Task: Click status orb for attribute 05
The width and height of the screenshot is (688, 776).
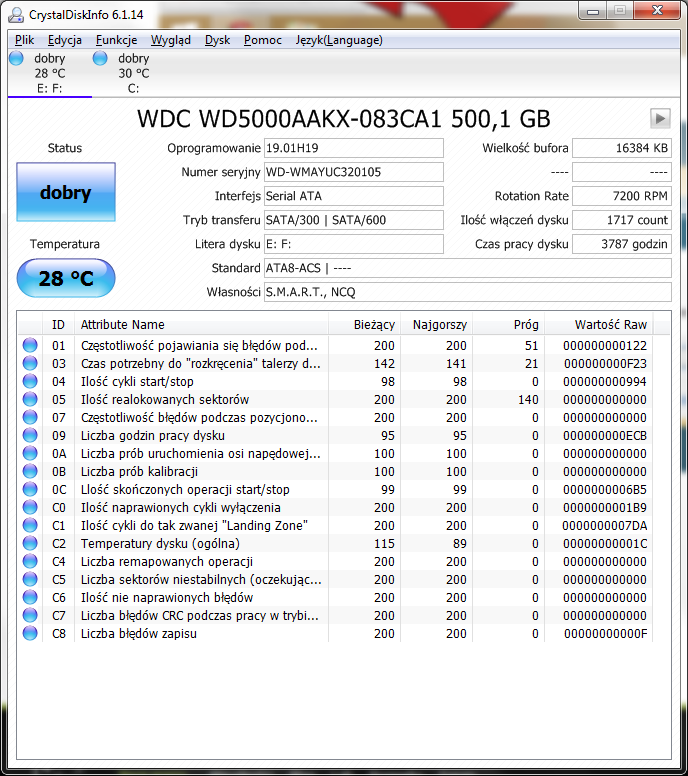Action: pyautogui.click(x=30, y=399)
